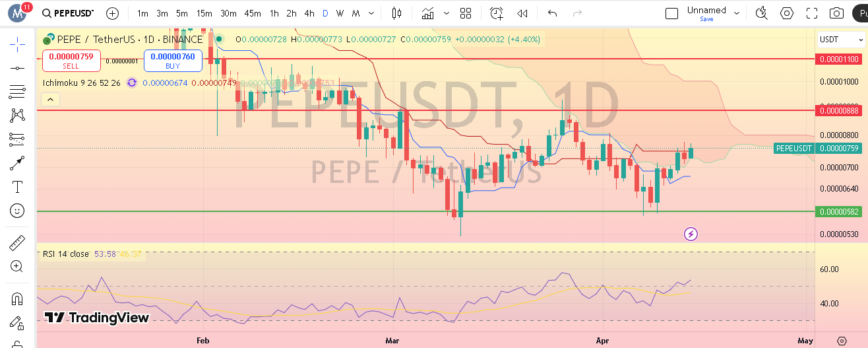
Task: Open the emoji icons tool
Action: pyautogui.click(x=18, y=211)
